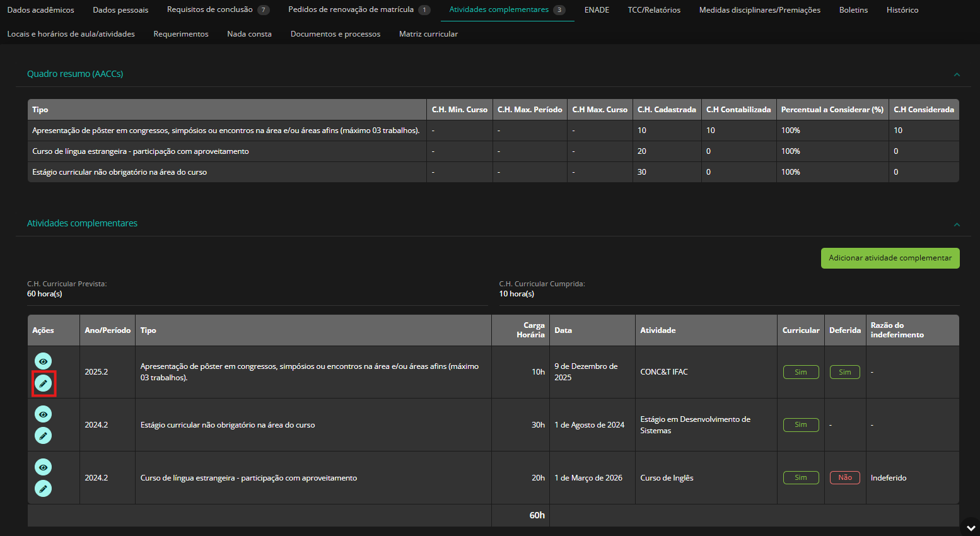Open the TCC/Relatórios tab
Viewport: 980px width, 536px height.
click(654, 10)
